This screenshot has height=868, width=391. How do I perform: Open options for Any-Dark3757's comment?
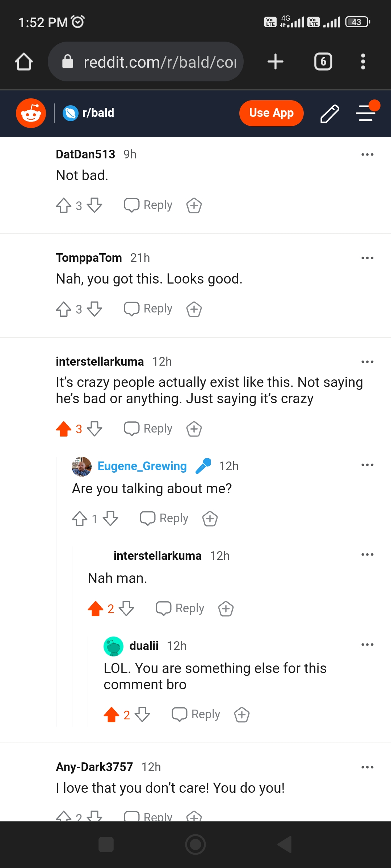point(367,767)
